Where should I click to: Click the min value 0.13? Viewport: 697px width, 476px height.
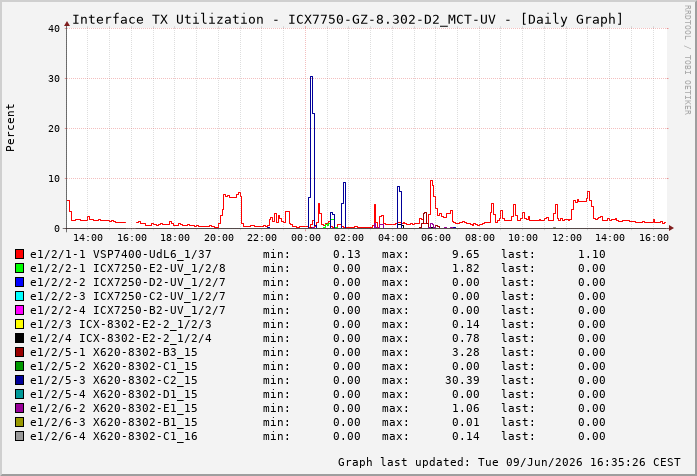pos(347,254)
